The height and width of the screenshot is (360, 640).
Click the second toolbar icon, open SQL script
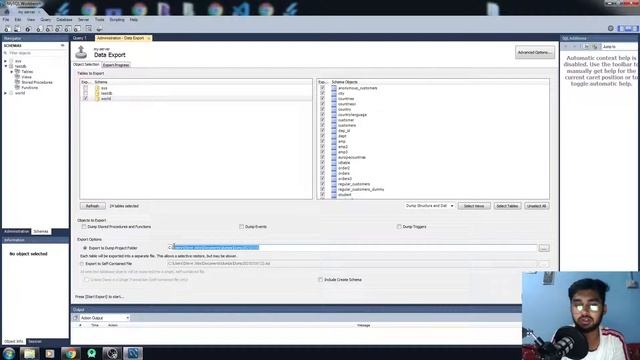[17, 29]
